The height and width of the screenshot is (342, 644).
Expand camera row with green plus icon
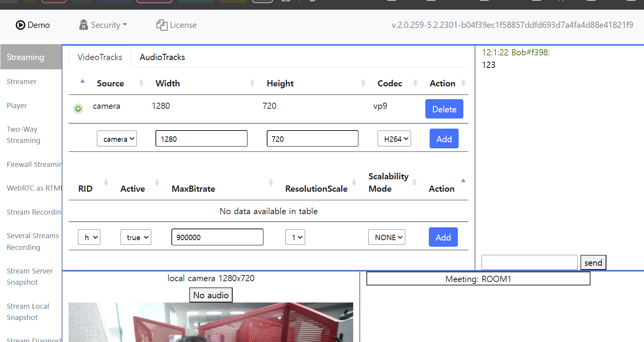(78, 108)
